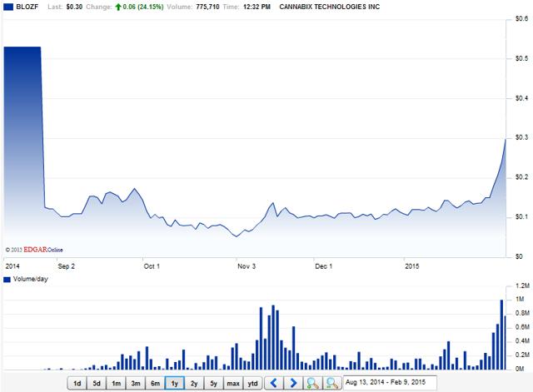533x392 pixels.
Task: Click the BLOZF ticker symbol text
Action: [x=27, y=7]
